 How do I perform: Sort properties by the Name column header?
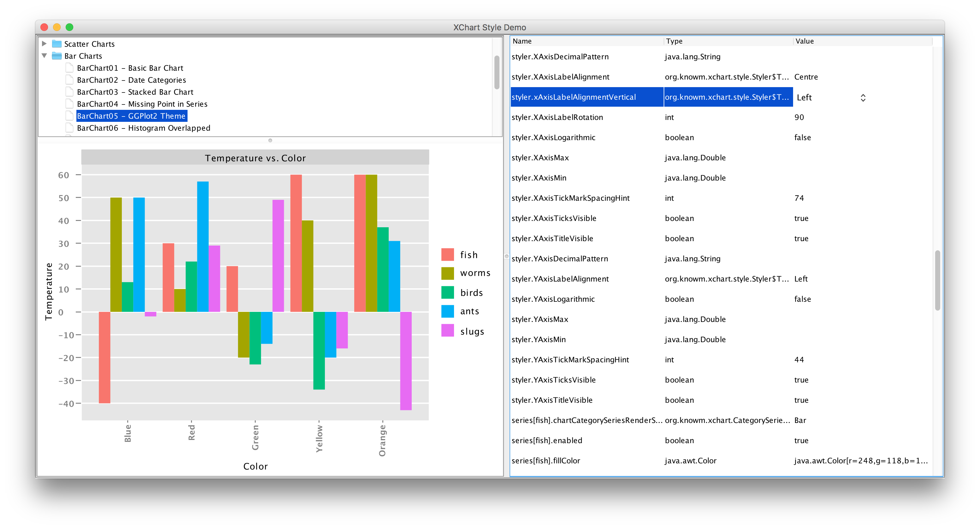pyautogui.click(x=522, y=41)
